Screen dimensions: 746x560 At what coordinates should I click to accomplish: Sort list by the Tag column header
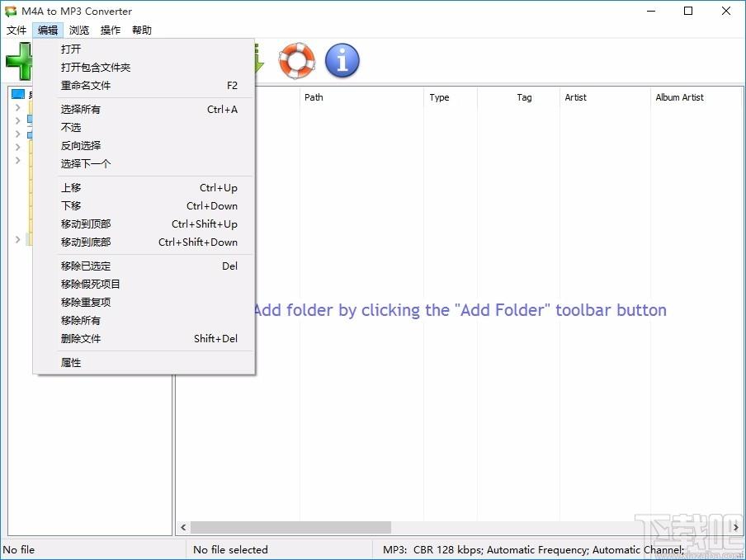pyautogui.click(x=518, y=97)
